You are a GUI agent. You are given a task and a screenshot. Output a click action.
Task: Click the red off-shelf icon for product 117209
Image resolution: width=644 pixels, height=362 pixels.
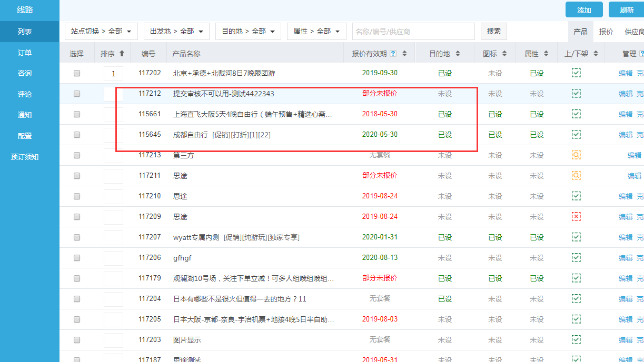(576, 217)
